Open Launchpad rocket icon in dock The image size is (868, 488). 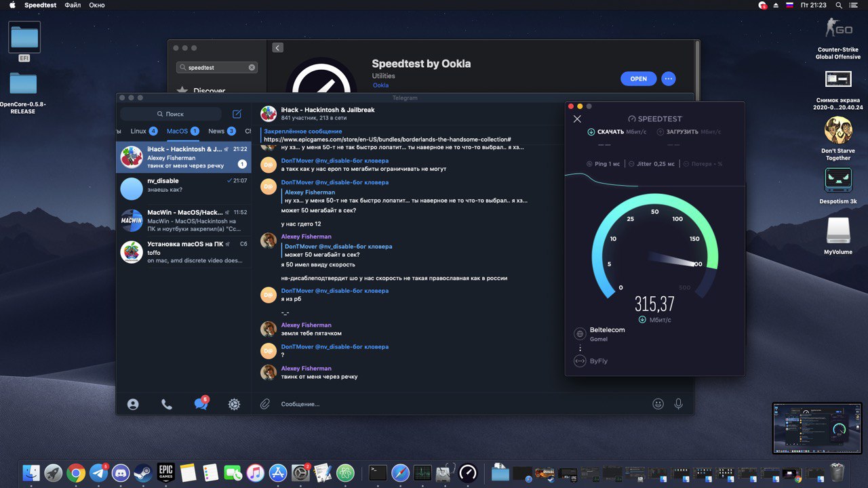point(54,472)
